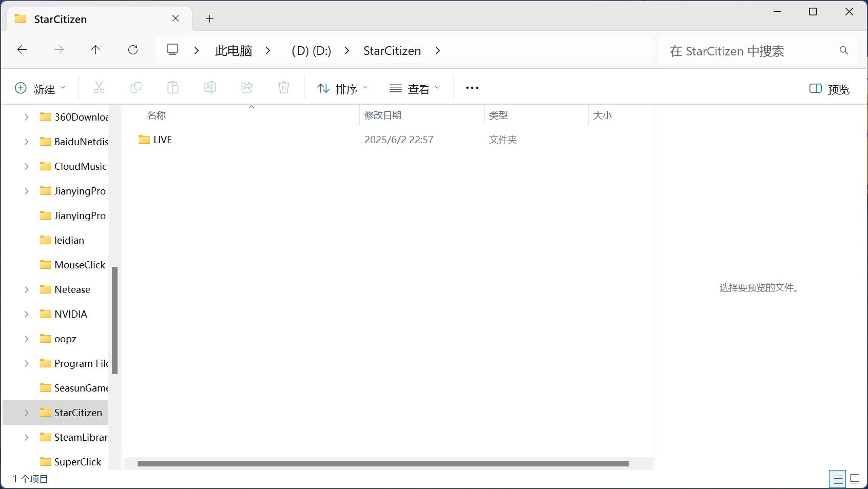Click the Paste clipboard icon

click(x=173, y=88)
